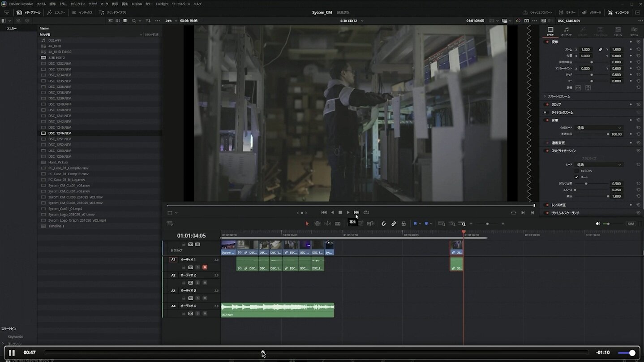Switch media pool to thumbnail view
644x362 pixels.
(117, 21)
